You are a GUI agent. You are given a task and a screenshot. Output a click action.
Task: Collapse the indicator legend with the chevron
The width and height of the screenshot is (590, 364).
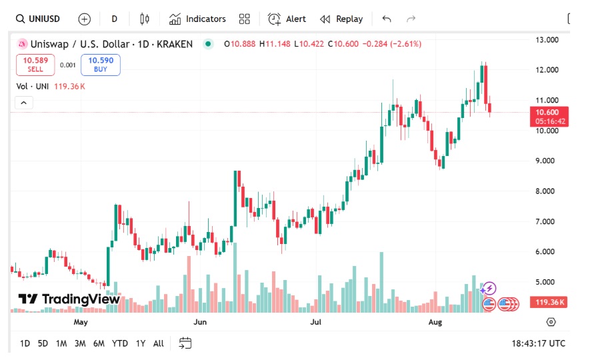click(x=23, y=103)
